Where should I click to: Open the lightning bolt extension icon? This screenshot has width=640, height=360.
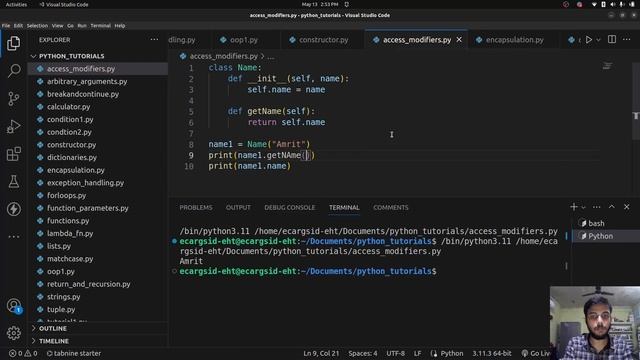(x=13, y=209)
